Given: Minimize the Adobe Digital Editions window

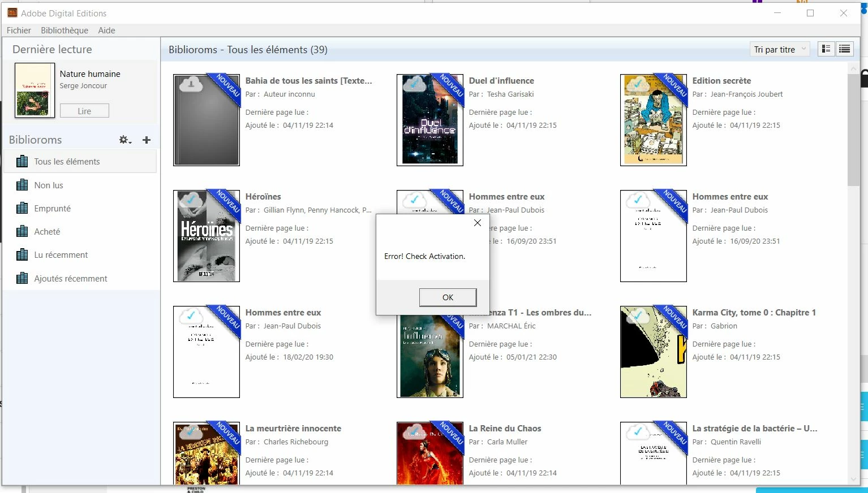Looking at the screenshot, I should [777, 13].
